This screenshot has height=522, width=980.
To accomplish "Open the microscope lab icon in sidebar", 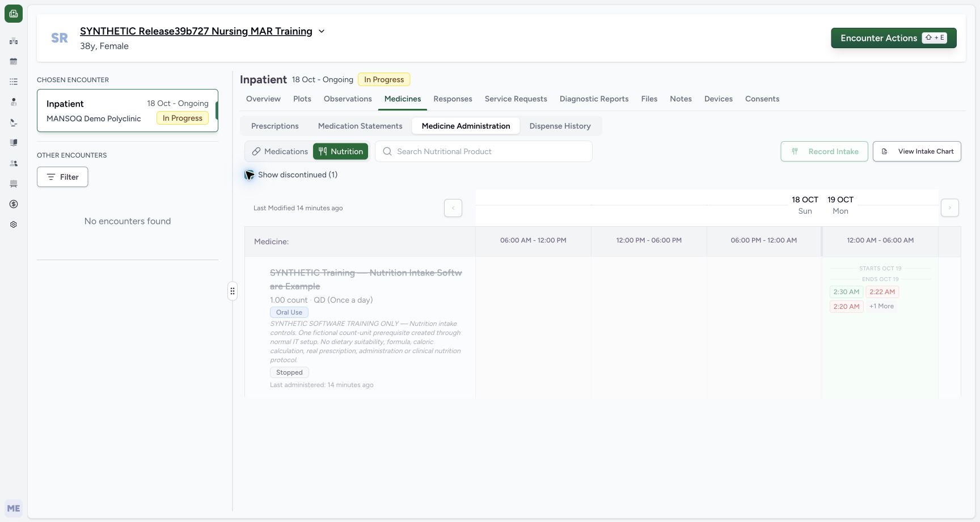I will (x=14, y=122).
